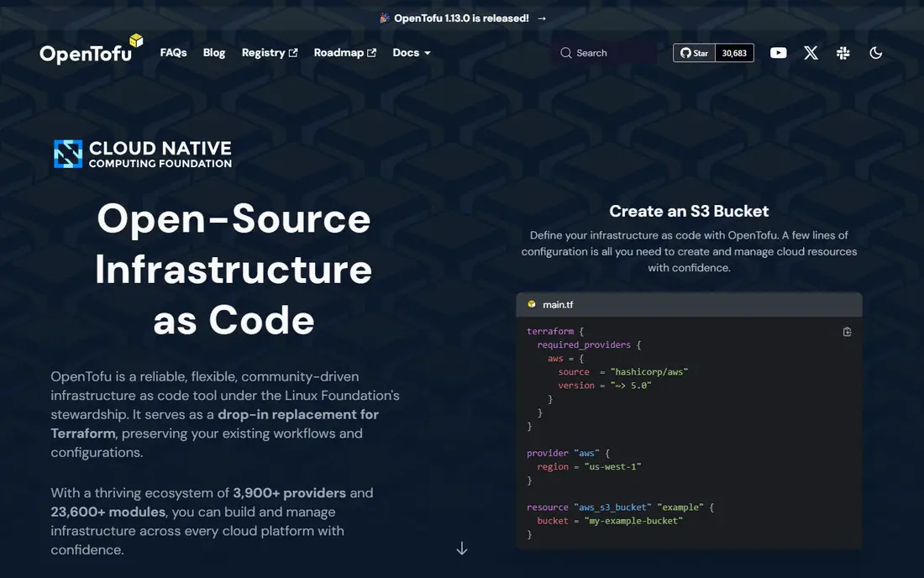Open the Registry external link
The width and height of the screenshot is (924, 578).
(270, 53)
